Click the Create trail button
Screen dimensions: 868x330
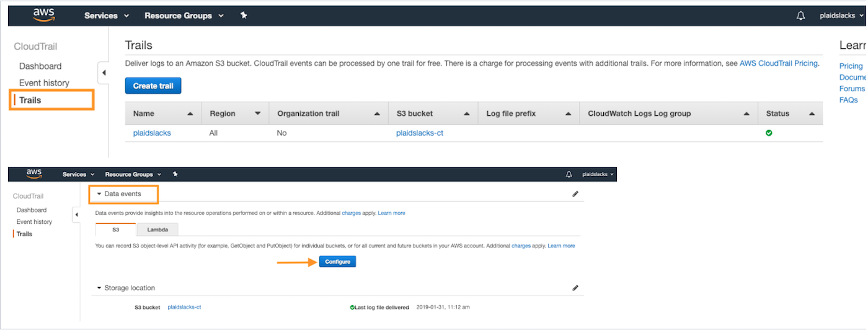[x=153, y=86]
